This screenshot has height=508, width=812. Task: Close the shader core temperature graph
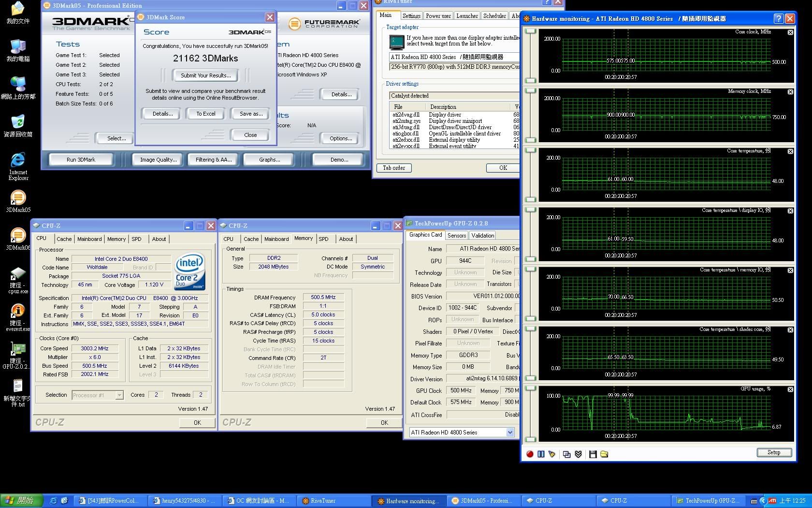(x=790, y=330)
